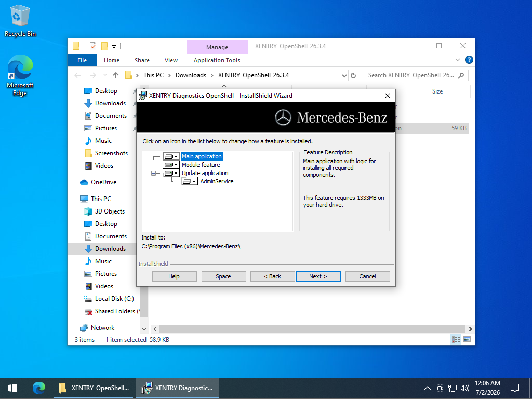Click navigation pane scroll down arrow
This screenshot has height=399, width=532.
click(x=144, y=329)
